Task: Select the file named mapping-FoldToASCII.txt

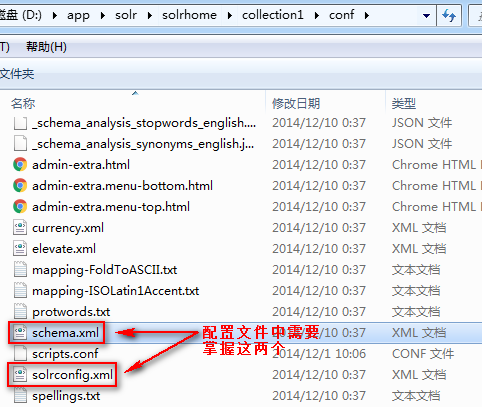Action: pos(104,270)
